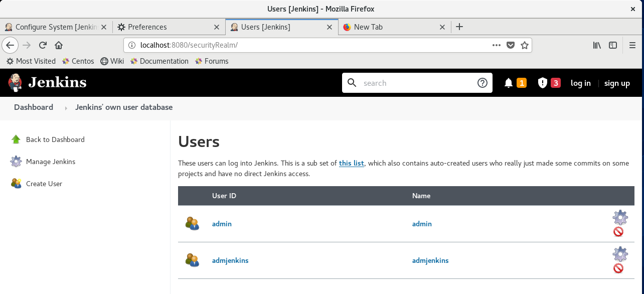The width and height of the screenshot is (644, 294).
Task: Go forward with the browser forward arrow
Action: pos(27,45)
